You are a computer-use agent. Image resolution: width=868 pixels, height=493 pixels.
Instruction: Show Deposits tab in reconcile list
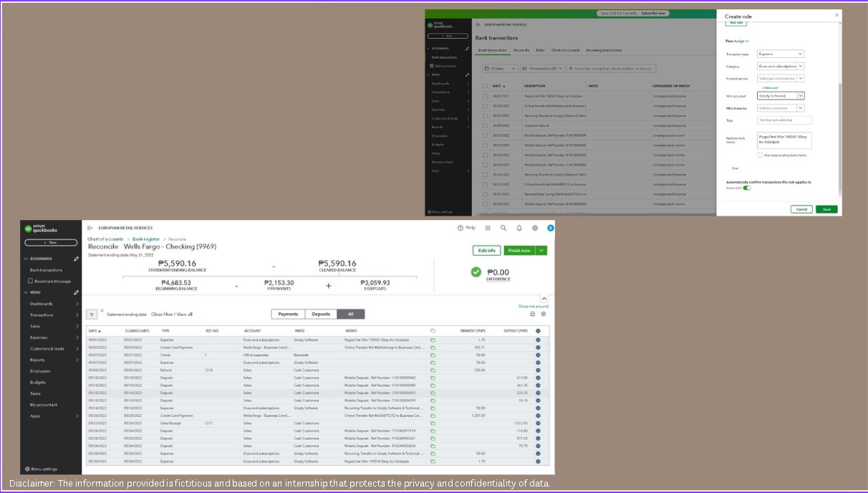322,314
